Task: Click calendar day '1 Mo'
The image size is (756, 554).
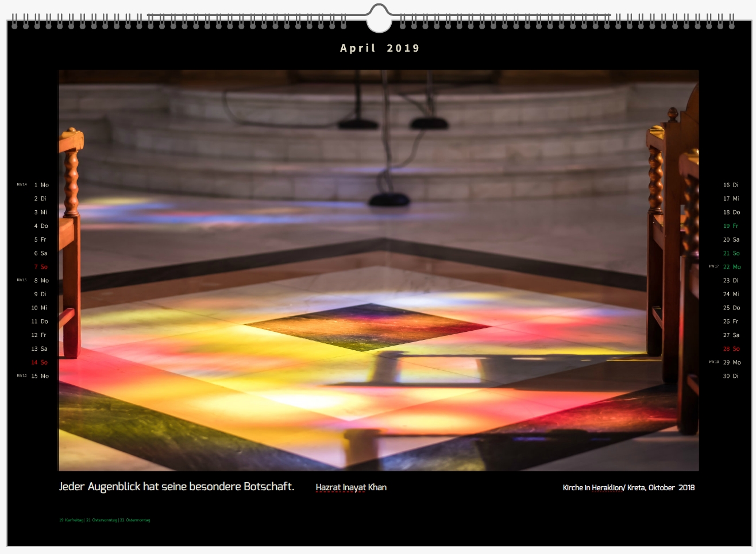Action: pyautogui.click(x=41, y=185)
